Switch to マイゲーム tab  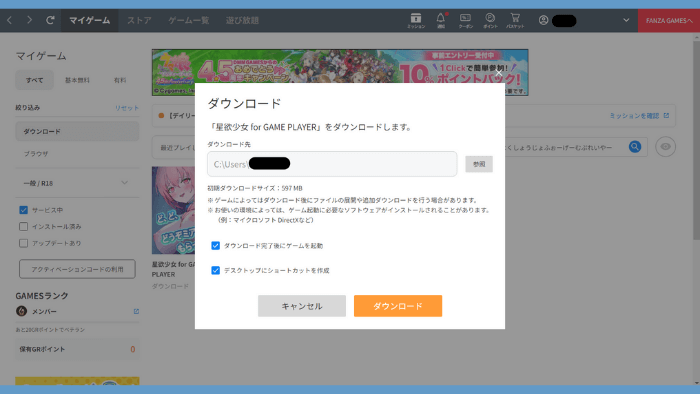pos(89,21)
